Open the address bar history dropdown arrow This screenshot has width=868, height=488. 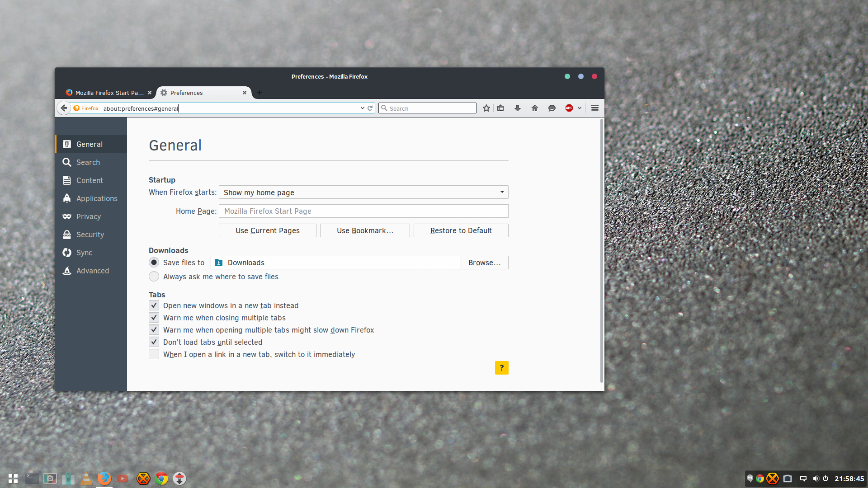tap(362, 108)
